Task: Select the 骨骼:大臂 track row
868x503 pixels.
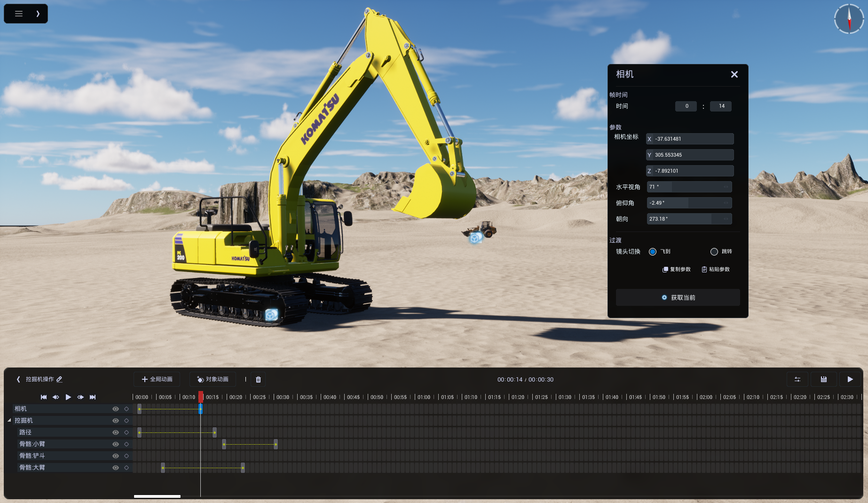Action: tap(74, 468)
